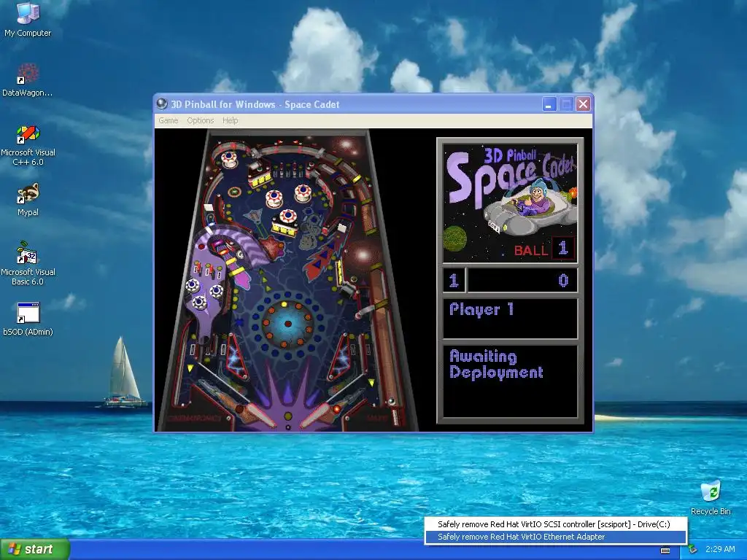
Task: Click the 2:29 AM taskbar clock
Action: pos(720,549)
